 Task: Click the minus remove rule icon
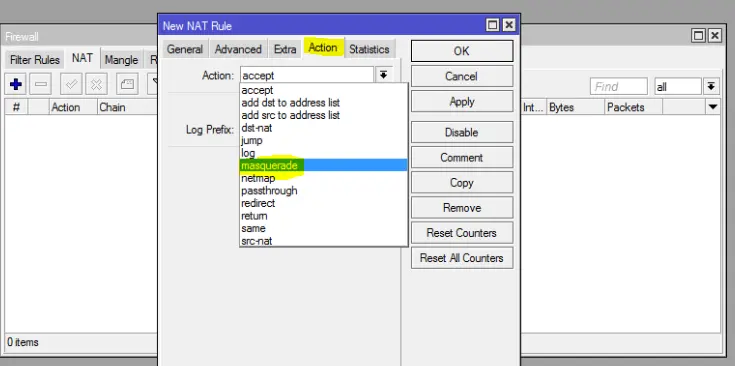[41, 84]
